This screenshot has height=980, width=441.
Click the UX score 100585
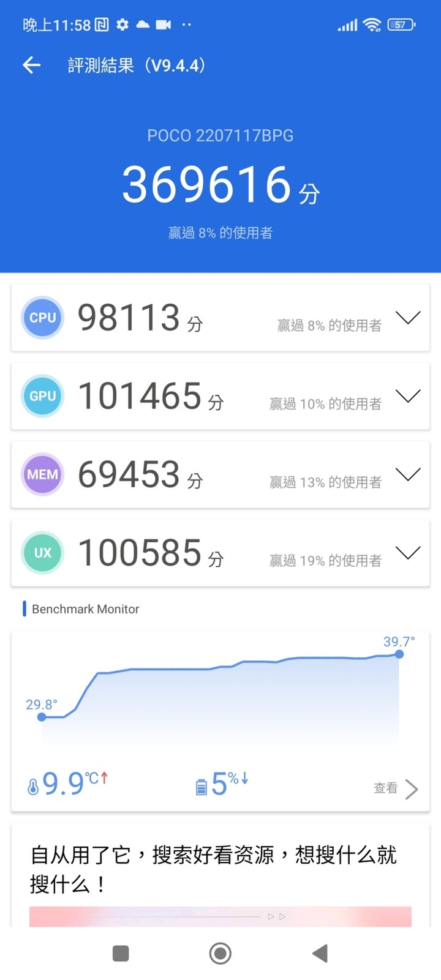click(x=140, y=553)
